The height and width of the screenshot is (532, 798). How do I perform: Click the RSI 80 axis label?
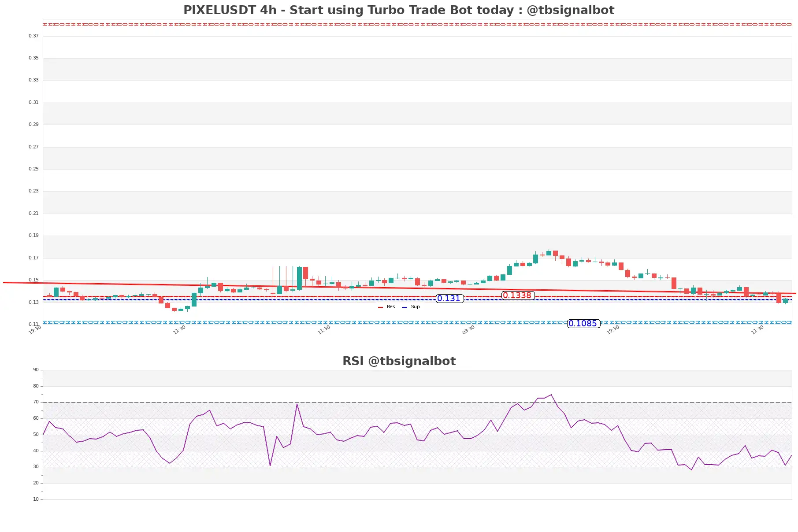coord(36,386)
